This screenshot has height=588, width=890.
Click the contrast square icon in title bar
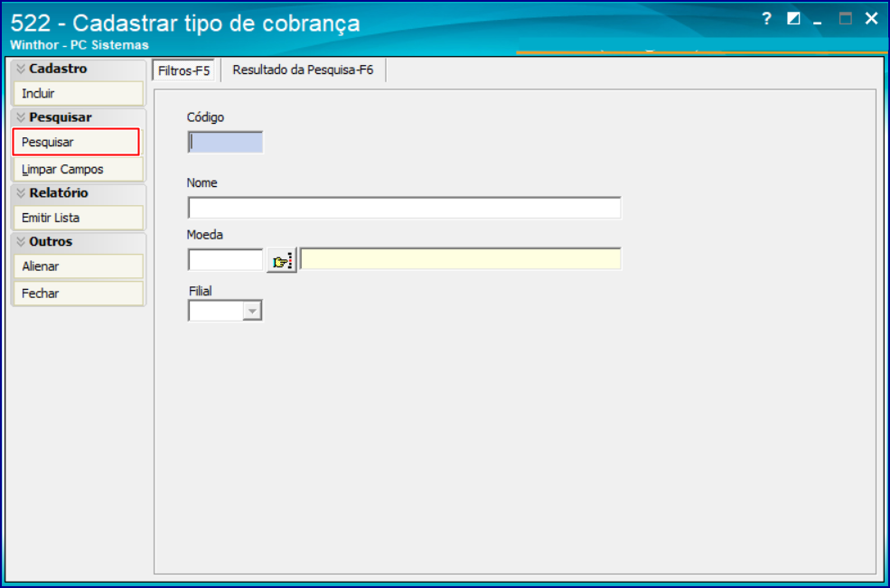(x=793, y=19)
